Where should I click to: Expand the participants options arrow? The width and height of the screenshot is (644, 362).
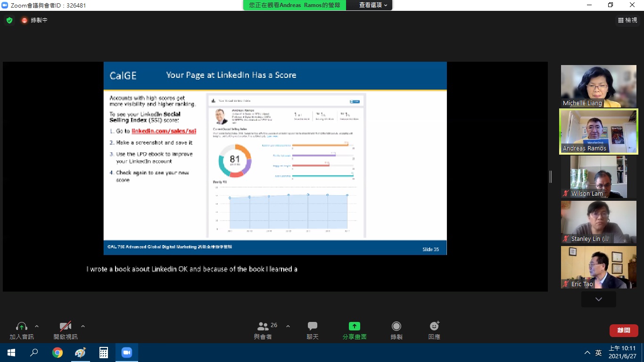tap(288, 326)
